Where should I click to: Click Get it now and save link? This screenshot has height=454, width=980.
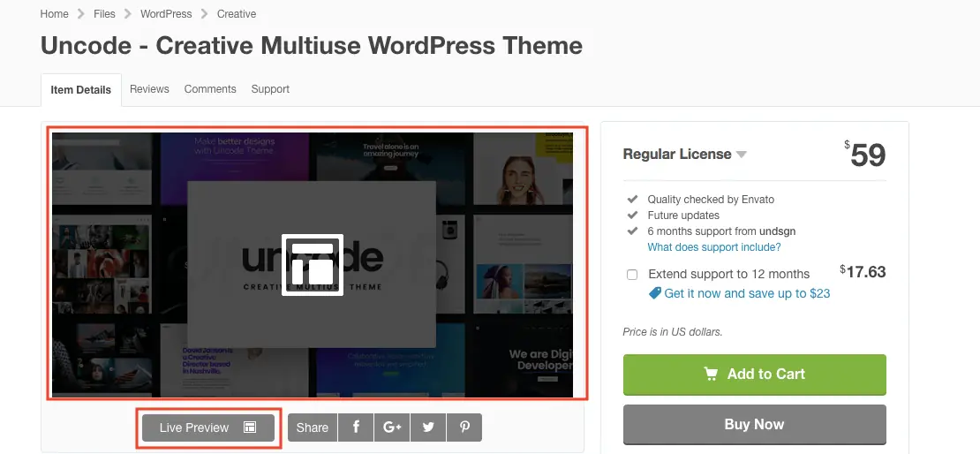click(x=747, y=293)
